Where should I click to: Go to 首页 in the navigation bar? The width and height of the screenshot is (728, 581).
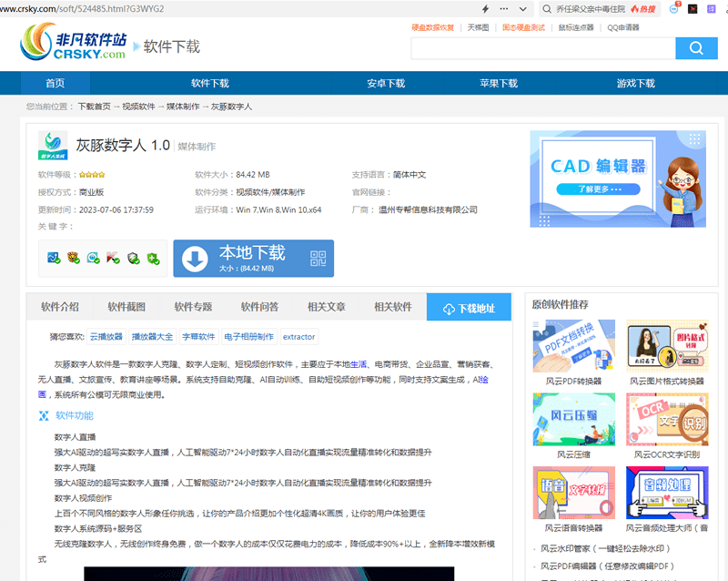point(56,83)
